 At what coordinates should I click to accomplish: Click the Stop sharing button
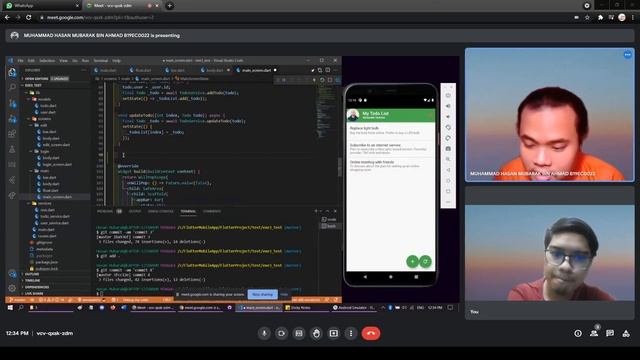click(262, 294)
